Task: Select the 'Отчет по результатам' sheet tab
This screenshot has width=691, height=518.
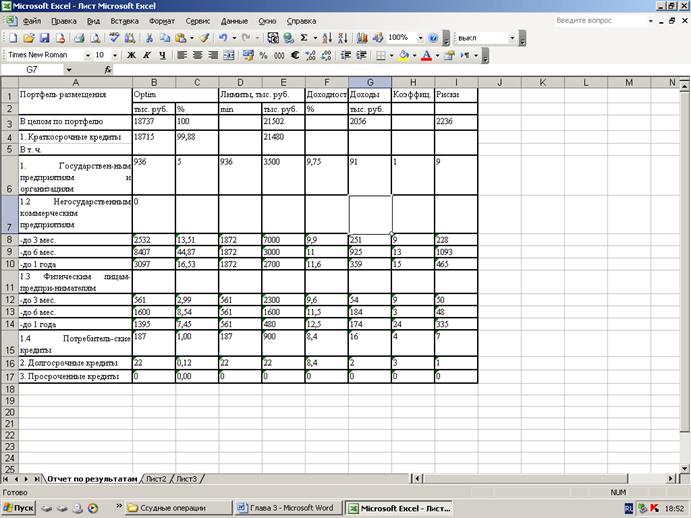Action: (92, 479)
